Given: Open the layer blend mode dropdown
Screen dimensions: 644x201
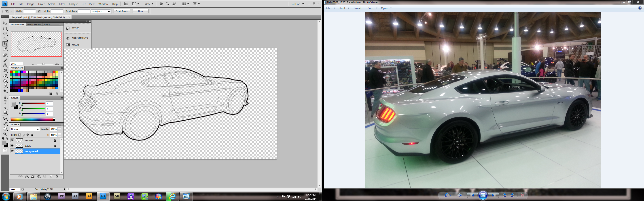Looking at the screenshot, I should point(25,129).
